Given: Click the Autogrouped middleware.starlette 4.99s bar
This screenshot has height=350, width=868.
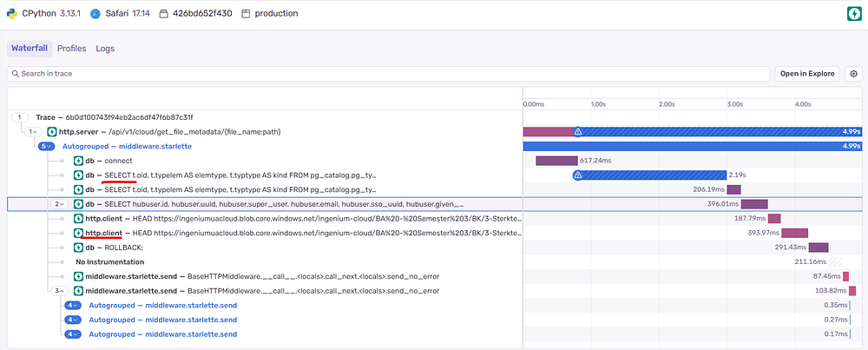Looking at the screenshot, I should click(x=692, y=146).
